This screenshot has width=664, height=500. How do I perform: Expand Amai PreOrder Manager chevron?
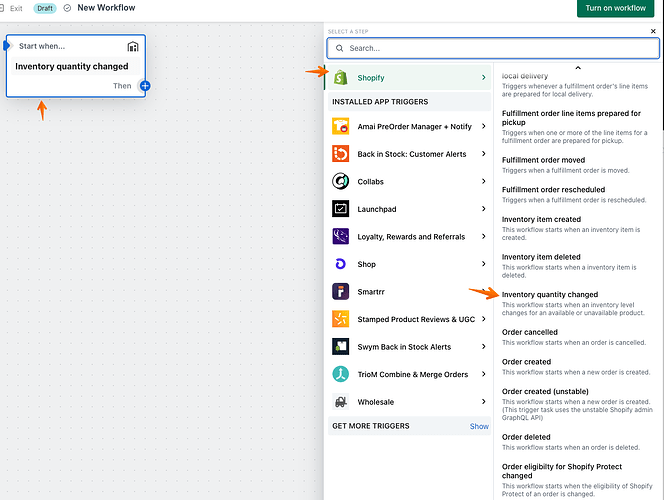483,126
